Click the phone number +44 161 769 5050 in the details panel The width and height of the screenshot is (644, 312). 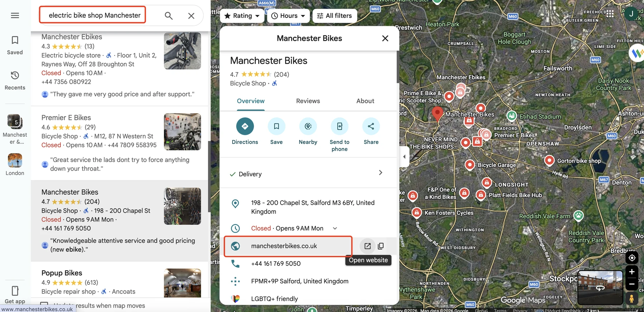(275, 264)
